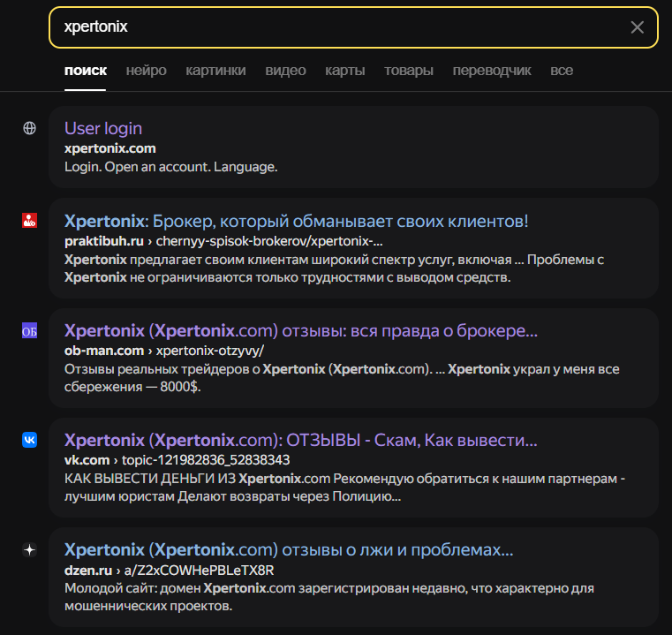Screen dimensions: 672x635
Task: Open the Брокер, который обманывает клиентов result
Action: [296, 221]
